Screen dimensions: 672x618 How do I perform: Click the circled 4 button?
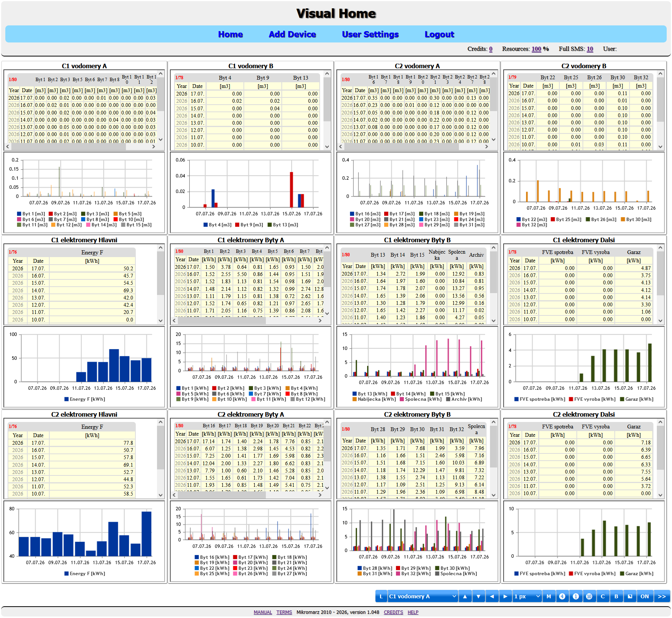(x=562, y=596)
